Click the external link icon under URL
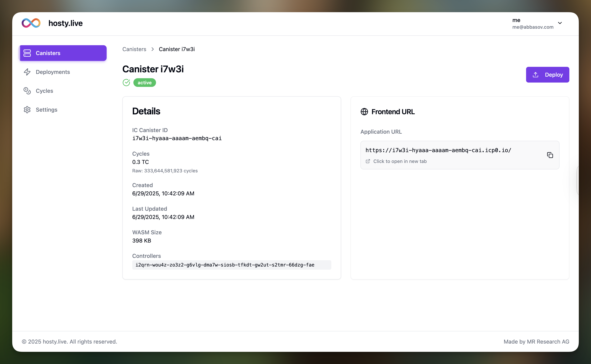Screen dimensions: 591x364 coord(368,161)
